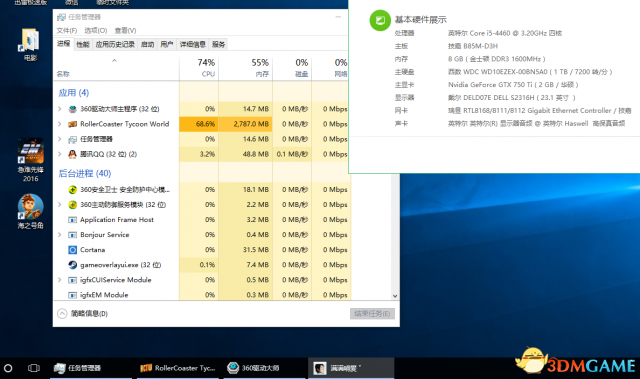Switch to the 详细信息 tab
This screenshot has width=640, height=379.
click(x=193, y=44)
